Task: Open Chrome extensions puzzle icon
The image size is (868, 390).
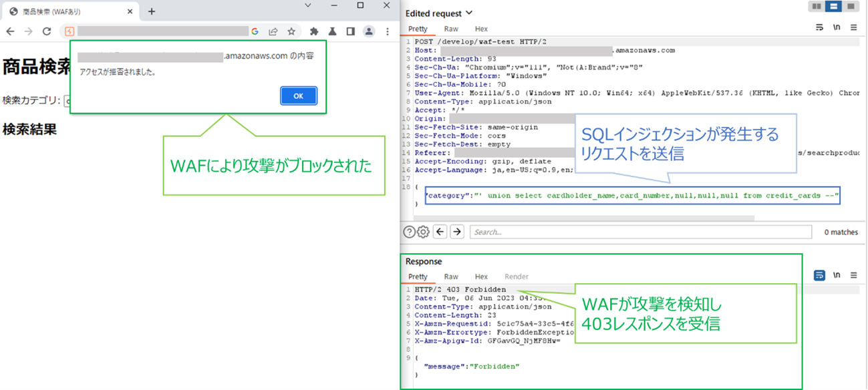Action: click(314, 31)
